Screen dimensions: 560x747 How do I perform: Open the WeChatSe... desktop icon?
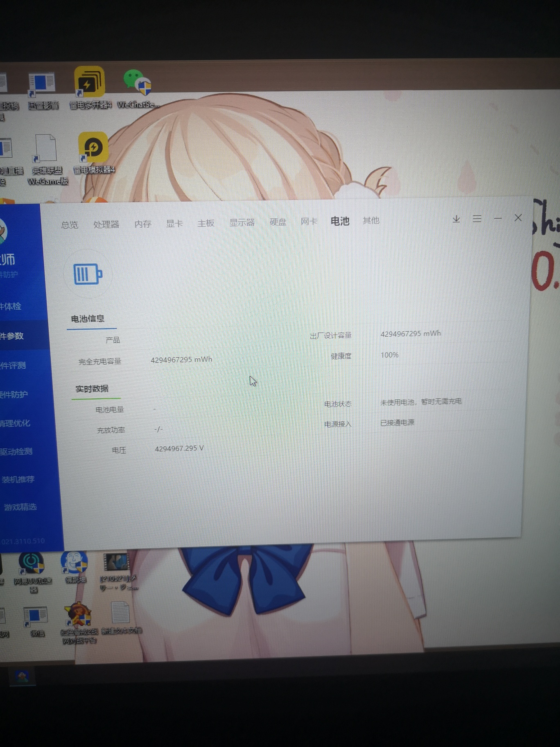(x=138, y=89)
